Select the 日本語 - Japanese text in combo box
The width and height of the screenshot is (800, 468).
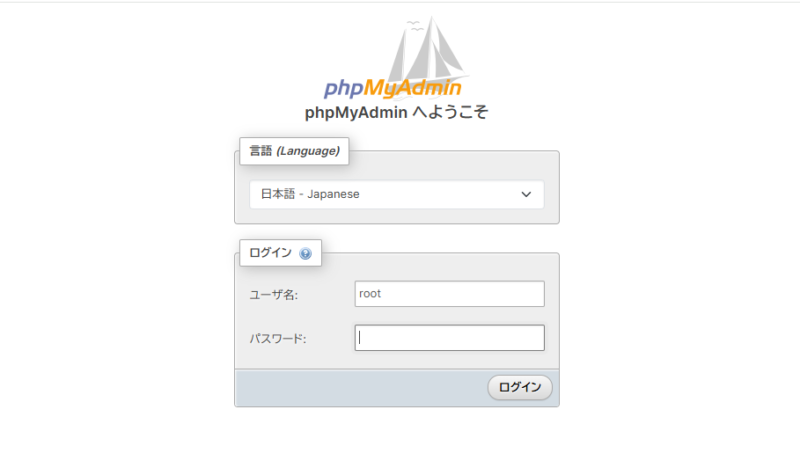[310, 194]
